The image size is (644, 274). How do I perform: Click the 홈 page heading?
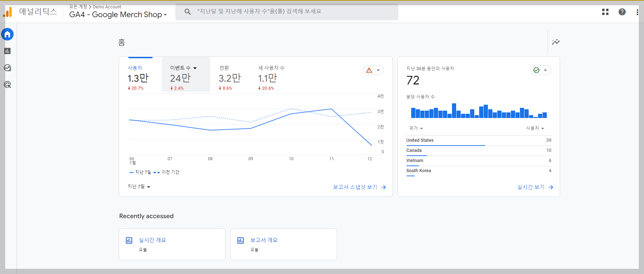[x=122, y=43]
